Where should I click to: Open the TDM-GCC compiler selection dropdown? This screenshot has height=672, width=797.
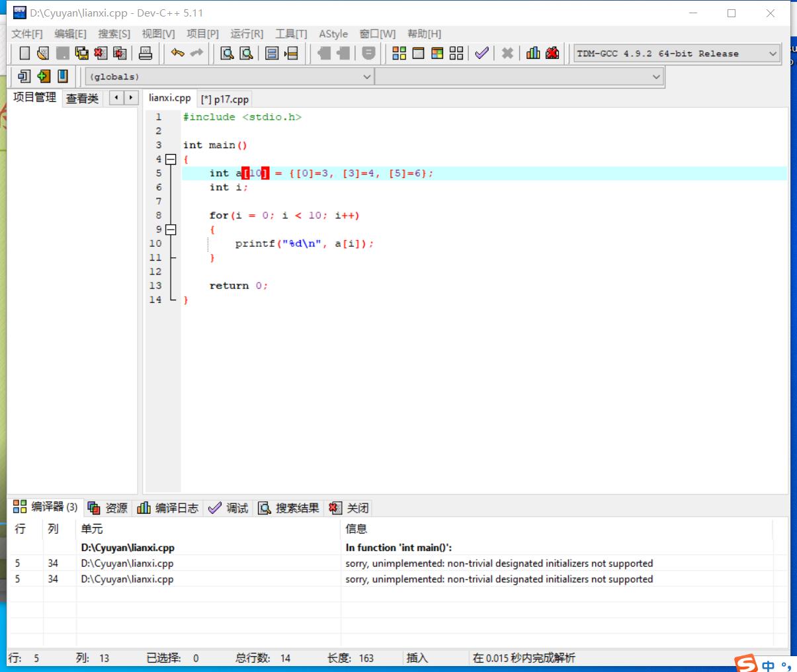(x=773, y=54)
